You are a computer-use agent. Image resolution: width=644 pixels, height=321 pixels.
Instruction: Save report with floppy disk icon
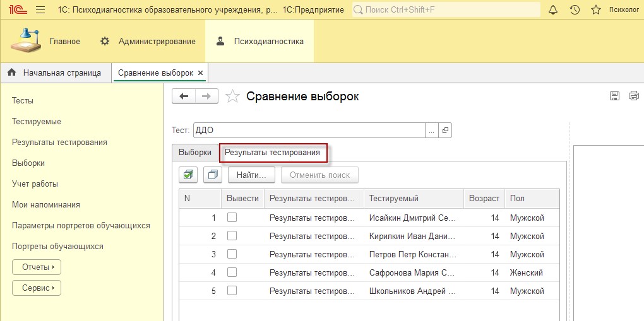(615, 96)
